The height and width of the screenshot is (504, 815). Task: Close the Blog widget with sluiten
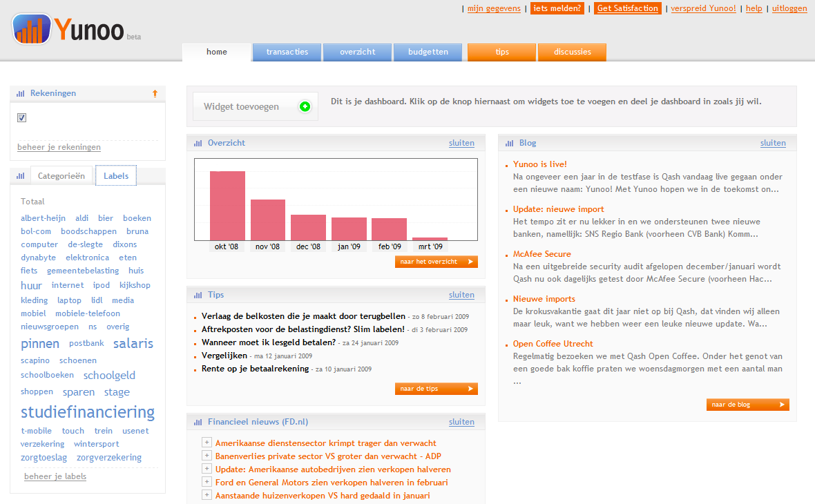tap(773, 143)
